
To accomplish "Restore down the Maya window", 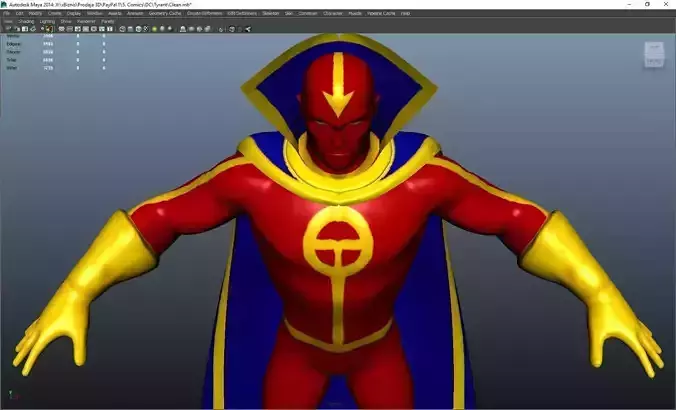I will [647, 4].
